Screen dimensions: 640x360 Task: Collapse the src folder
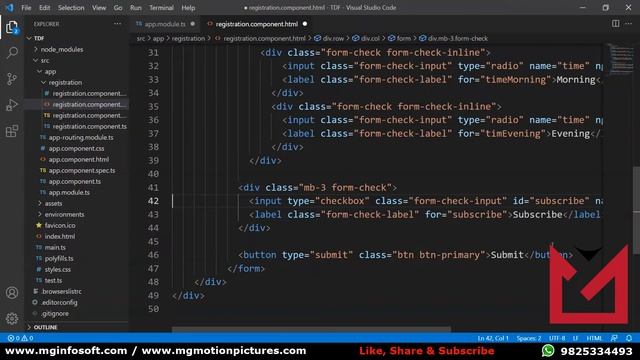click(45, 60)
